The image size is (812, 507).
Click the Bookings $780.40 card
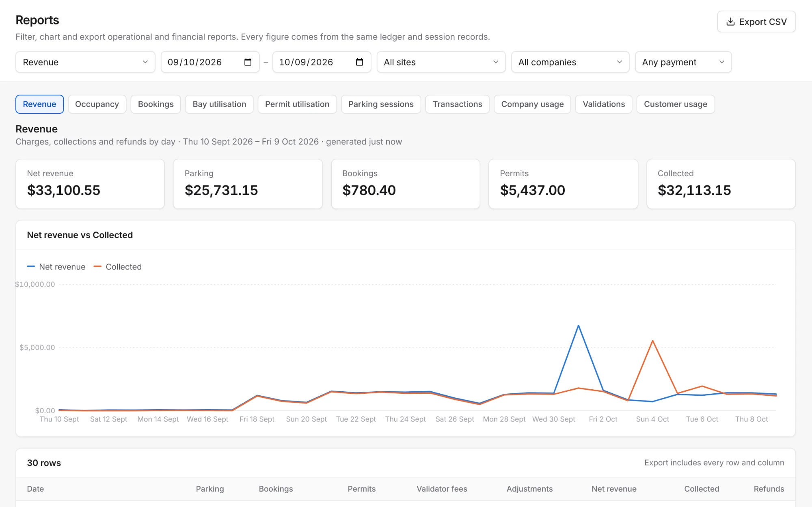pos(406,184)
